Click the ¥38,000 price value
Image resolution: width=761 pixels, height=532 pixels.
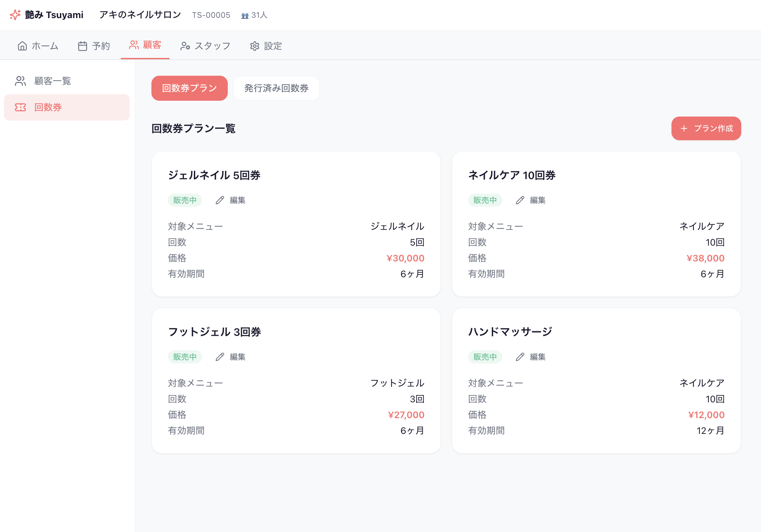[x=705, y=258]
